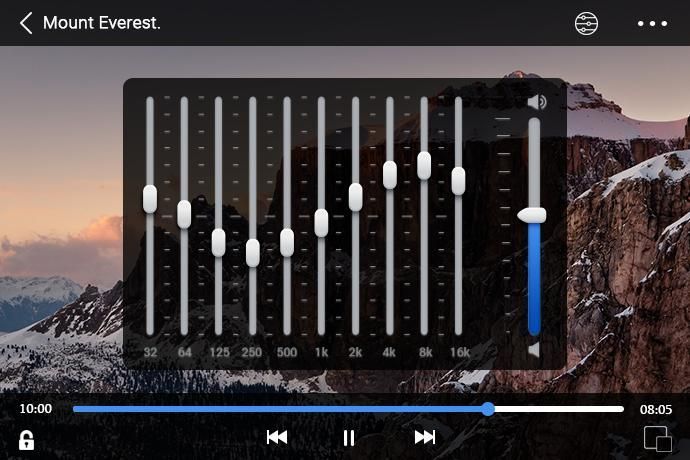The width and height of the screenshot is (690, 460).
Task: Click the Mount Everest title text
Action: point(102,23)
